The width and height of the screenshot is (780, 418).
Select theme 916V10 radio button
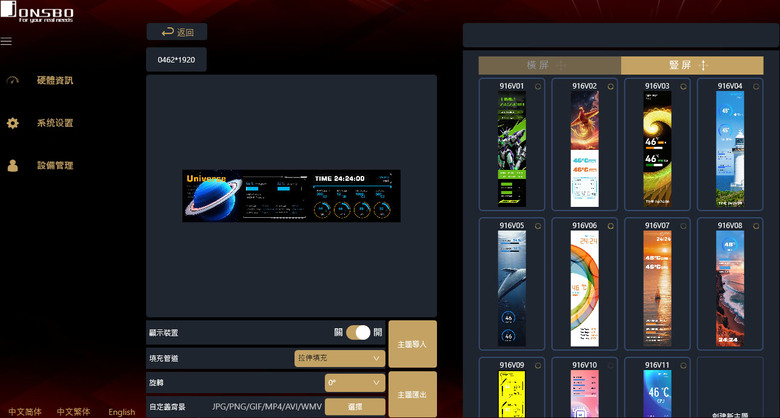(610, 365)
